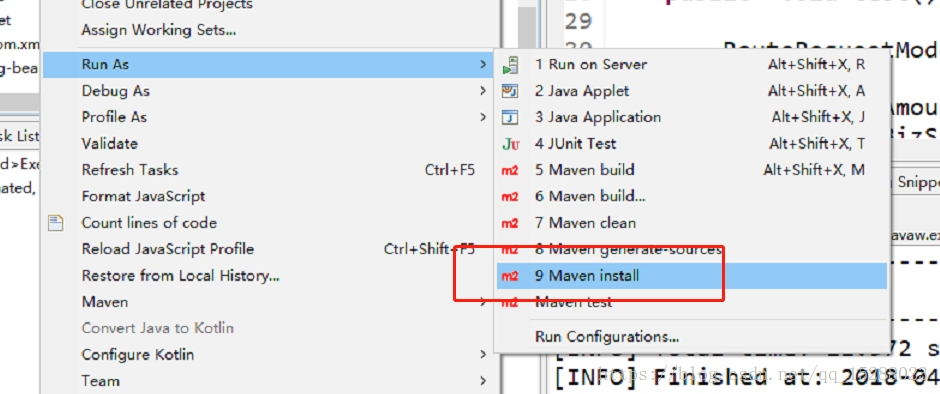Select Restore from Local History...
Screen dimensions: 940x394
pos(180,276)
